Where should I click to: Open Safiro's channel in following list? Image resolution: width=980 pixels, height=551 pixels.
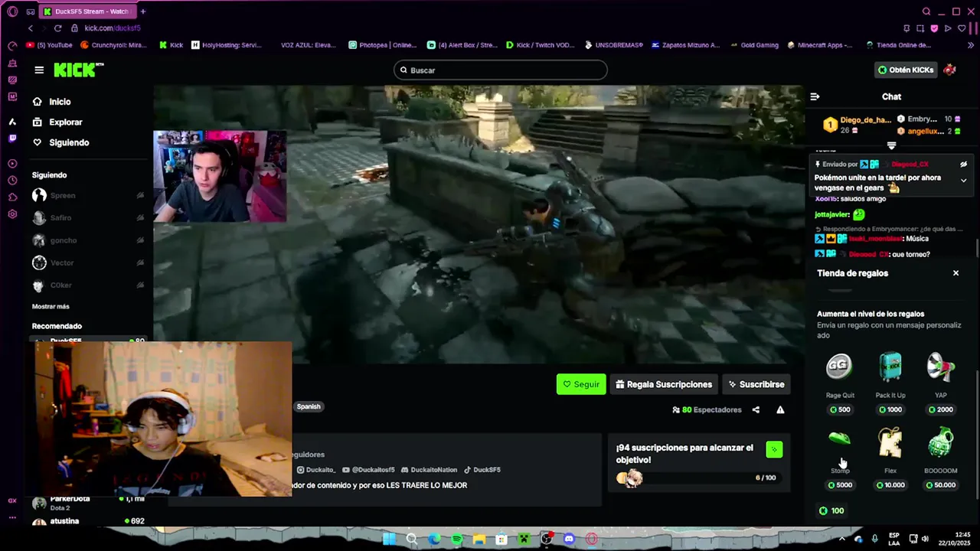pos(88,218)
